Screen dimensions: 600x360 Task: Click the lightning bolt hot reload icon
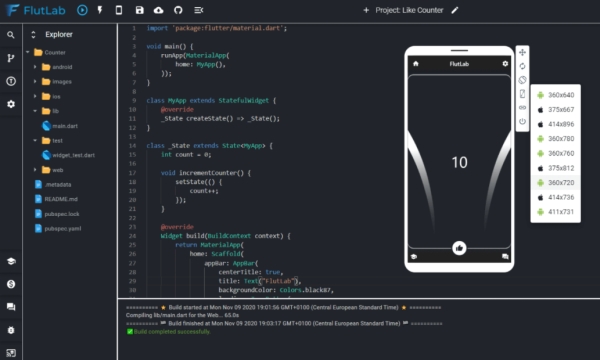[x=100, y=10]
